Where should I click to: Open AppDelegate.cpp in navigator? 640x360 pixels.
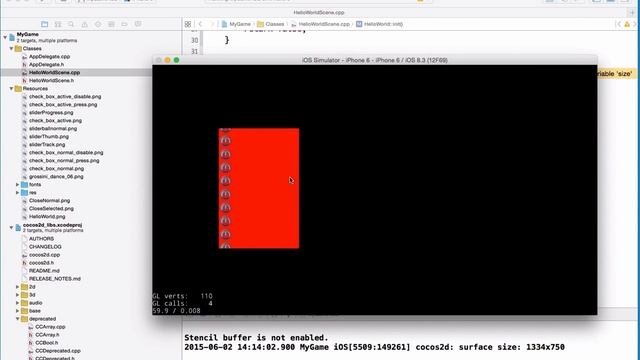pos(49,57)
